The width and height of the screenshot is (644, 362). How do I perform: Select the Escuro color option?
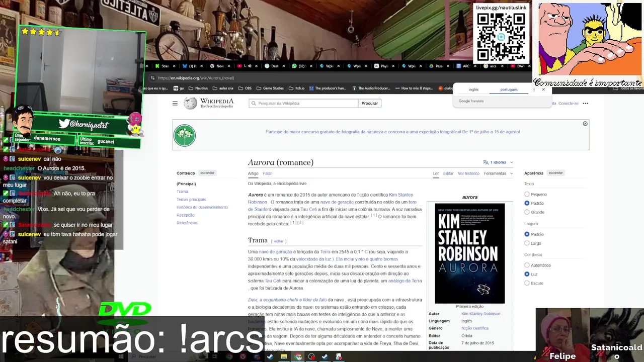coord(527,283)
